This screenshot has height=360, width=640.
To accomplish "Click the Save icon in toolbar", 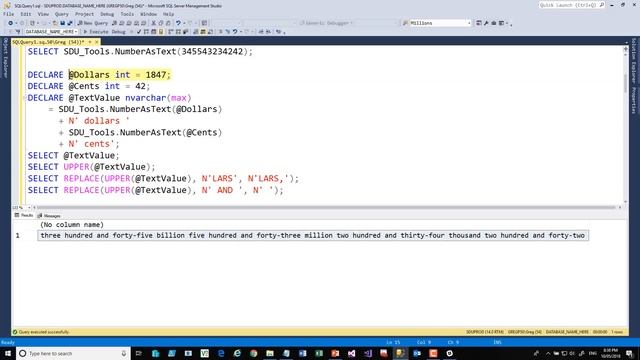I will click(62, 23).
